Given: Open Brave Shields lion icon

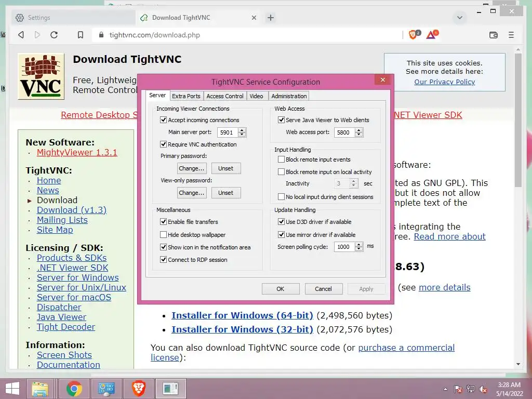Looking at the screenshot, I should click(414, 34).
